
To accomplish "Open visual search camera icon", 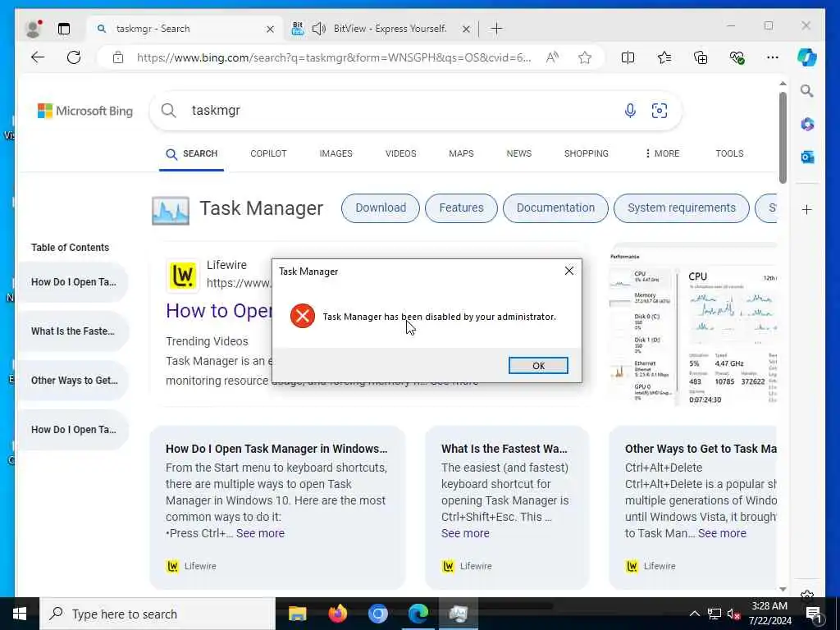I will (x=660, y=111).
